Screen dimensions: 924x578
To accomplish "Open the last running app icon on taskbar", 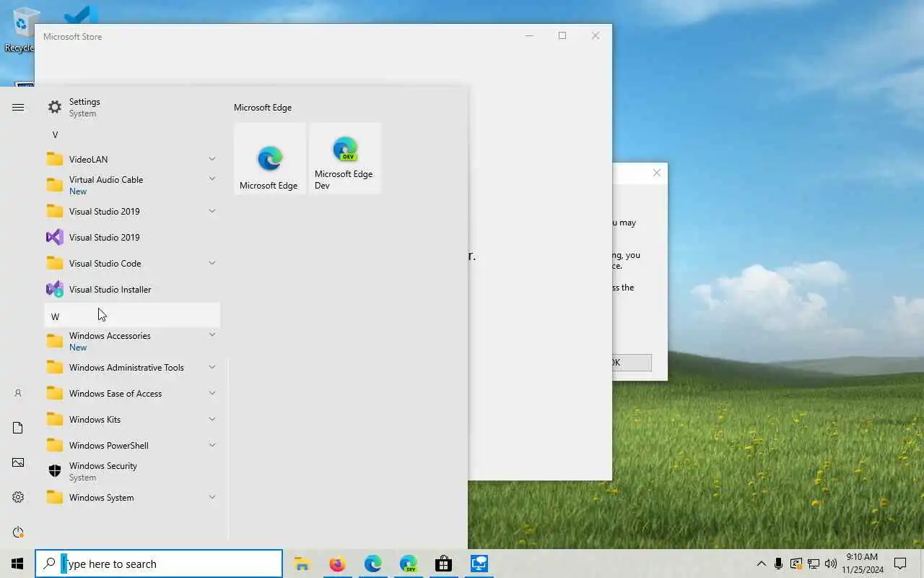I will pyautogui.click(x=479, y=564).
